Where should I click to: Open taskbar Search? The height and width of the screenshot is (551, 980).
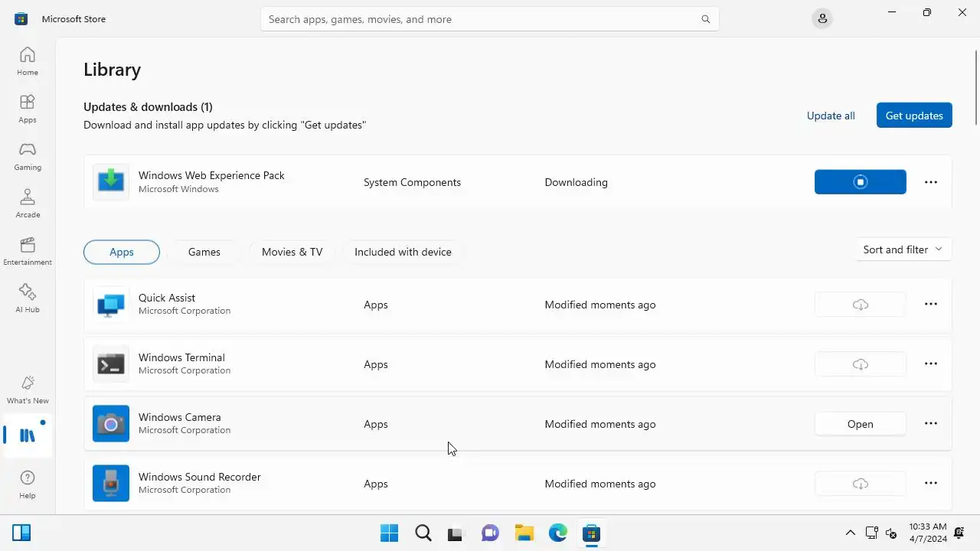click(x=423, y=533)
